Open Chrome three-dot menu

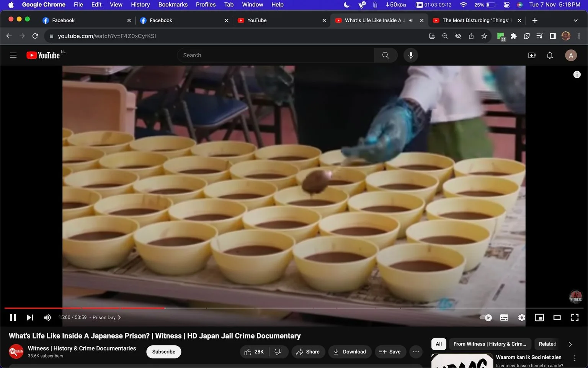(579, 36)
